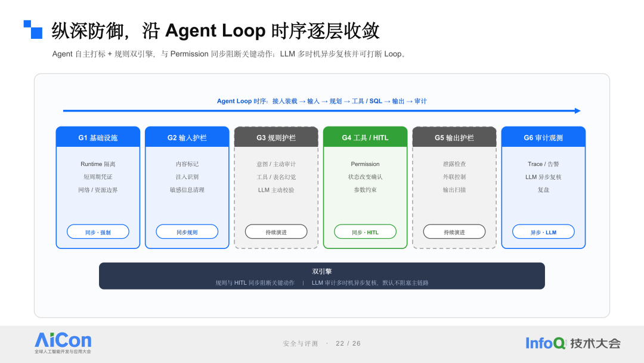Click the 安全与评测 footer label
The width and height of the screenshot is (644, 363).
tap(301, 343)
